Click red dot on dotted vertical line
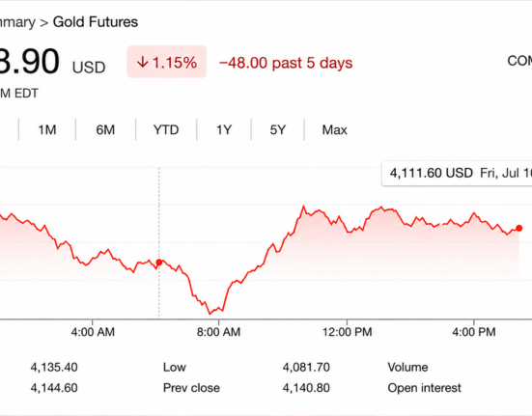The image size is (532, 416). click(158, 263)
